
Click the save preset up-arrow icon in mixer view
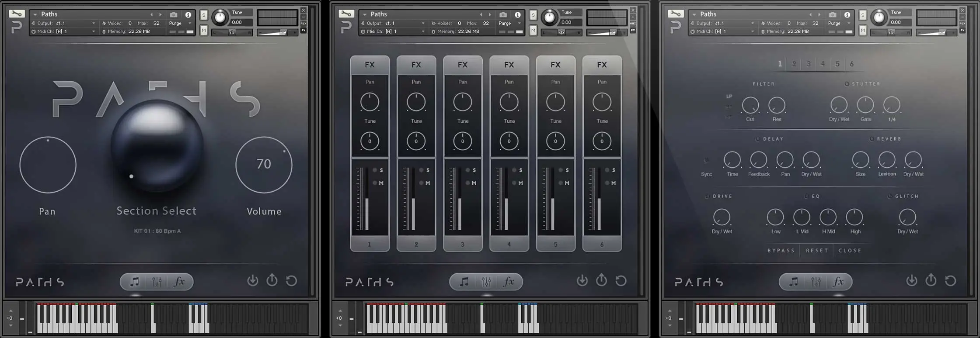601,280
